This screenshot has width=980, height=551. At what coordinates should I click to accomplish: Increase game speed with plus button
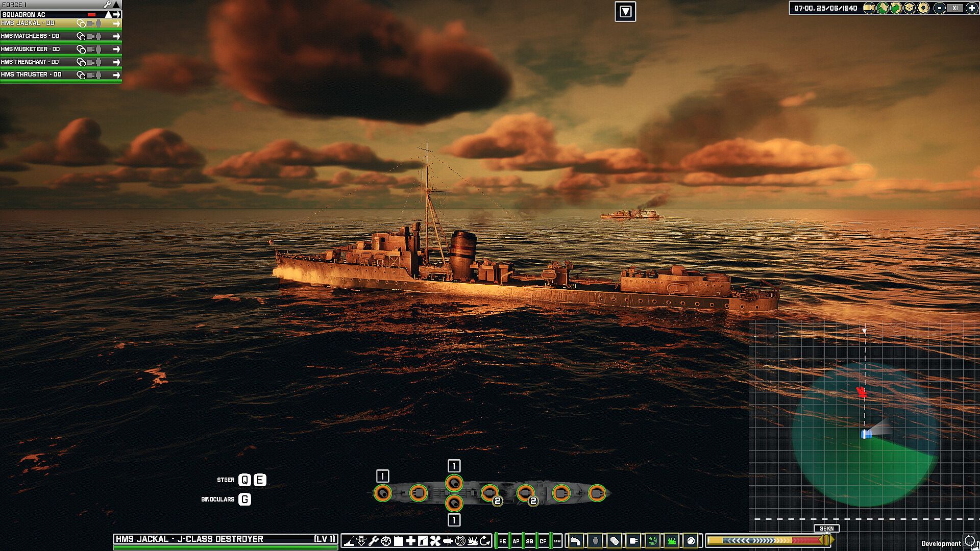tap(972, 8)
